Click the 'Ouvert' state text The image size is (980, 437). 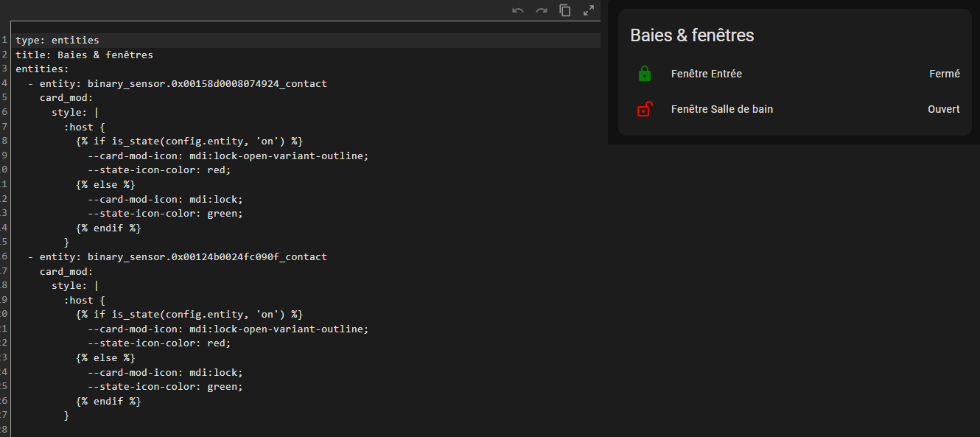click(x=943, y=109)
